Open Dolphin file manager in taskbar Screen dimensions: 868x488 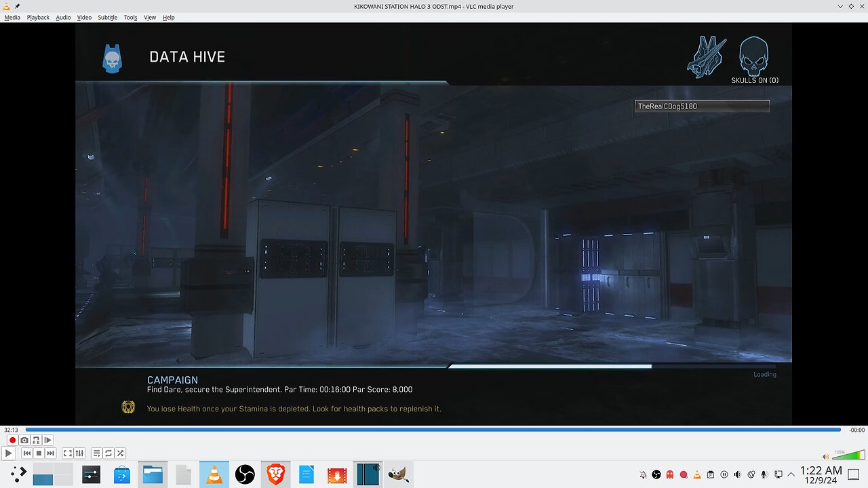tap(153, 474)
